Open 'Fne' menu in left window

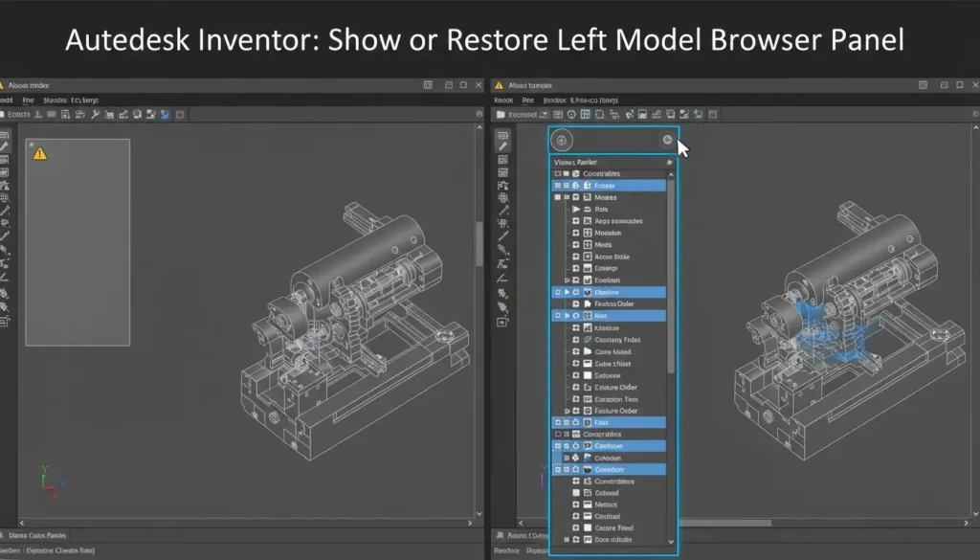(x=28, y=100)
